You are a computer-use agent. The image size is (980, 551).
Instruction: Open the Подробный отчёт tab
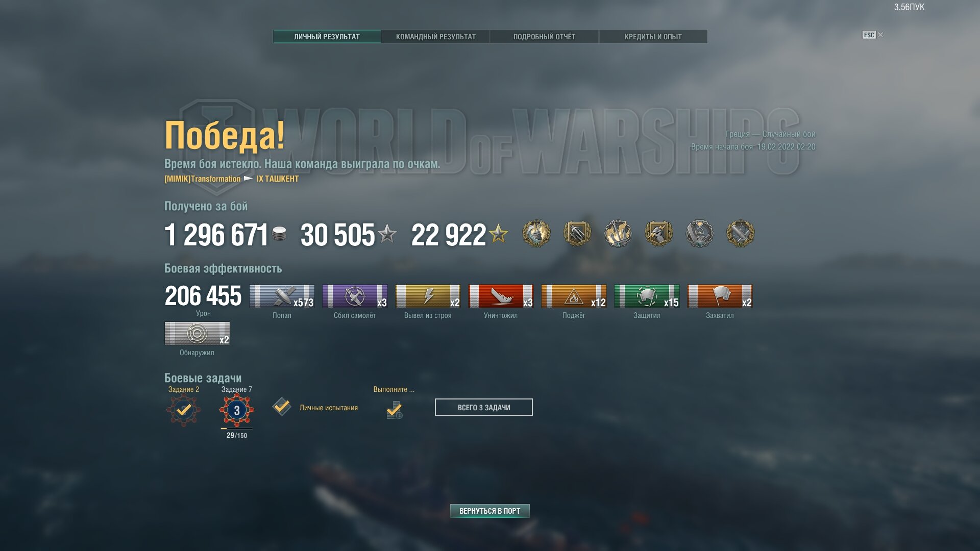tap(544, 36)
